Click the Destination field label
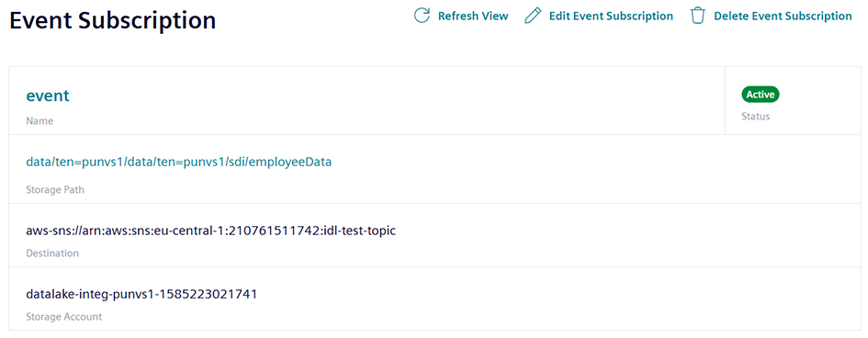Viewport: 868px width, 338px height. (52, 253)
